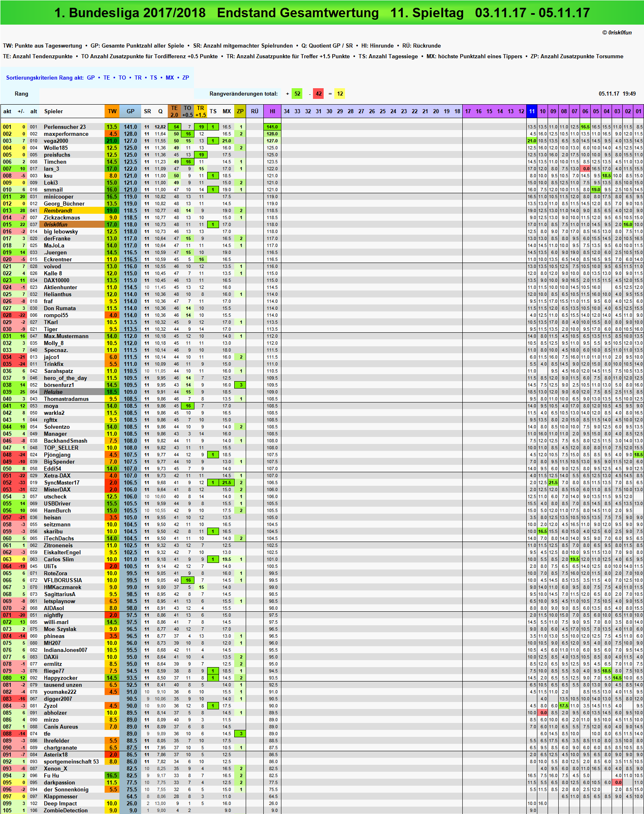
Task: Select the purple HI column header
Action: pyautogui.click(x=272, y=111)
